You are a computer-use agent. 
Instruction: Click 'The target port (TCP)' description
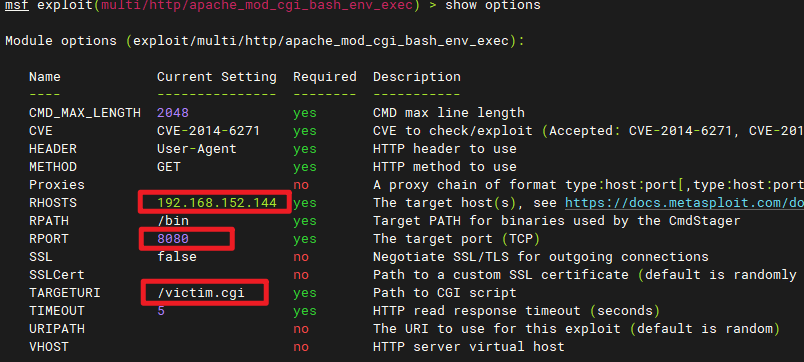(457, 239)
